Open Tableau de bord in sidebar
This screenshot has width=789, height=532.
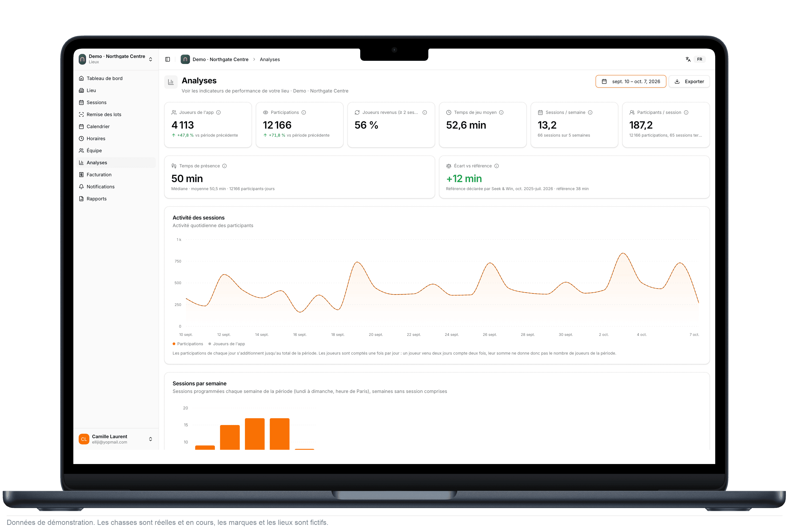click(x=116, y=78)
